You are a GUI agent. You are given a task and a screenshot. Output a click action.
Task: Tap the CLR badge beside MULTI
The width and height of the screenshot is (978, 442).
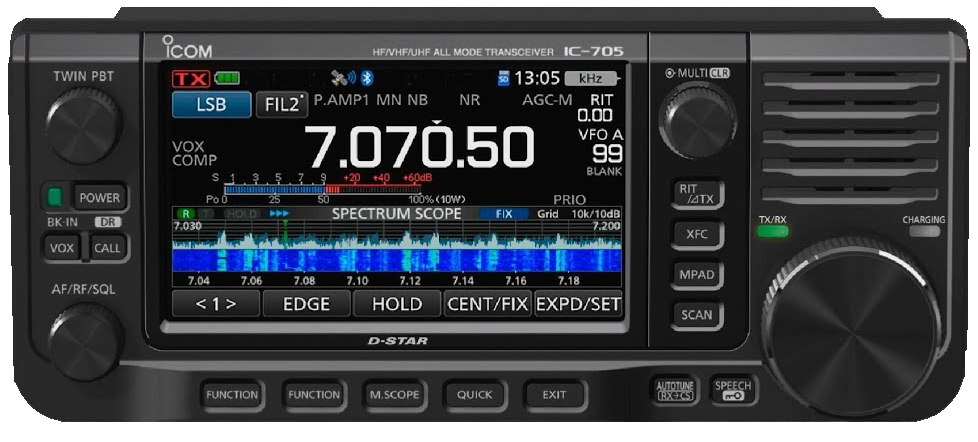click(719, 73)
